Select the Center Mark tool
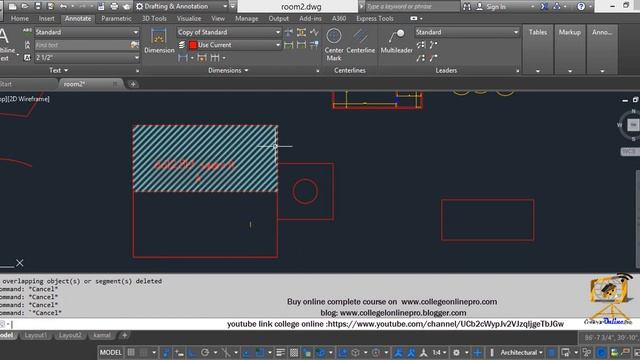 (x=334, y=44)
